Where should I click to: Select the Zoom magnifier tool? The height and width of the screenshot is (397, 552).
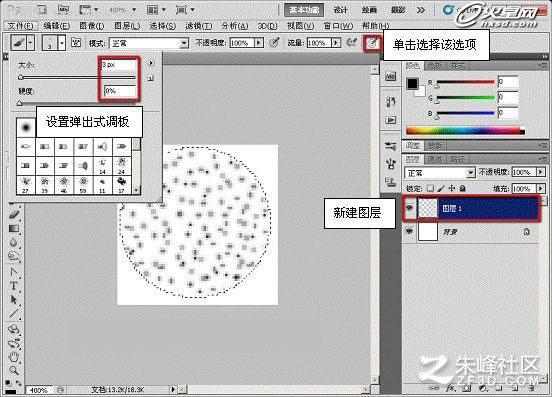(x=14, y=371)
